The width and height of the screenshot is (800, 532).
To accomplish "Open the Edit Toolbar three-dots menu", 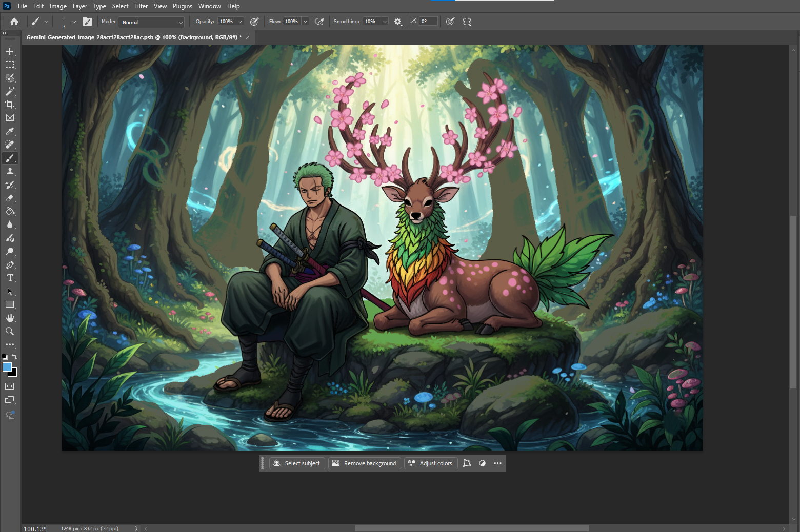I will click(10, 344).
